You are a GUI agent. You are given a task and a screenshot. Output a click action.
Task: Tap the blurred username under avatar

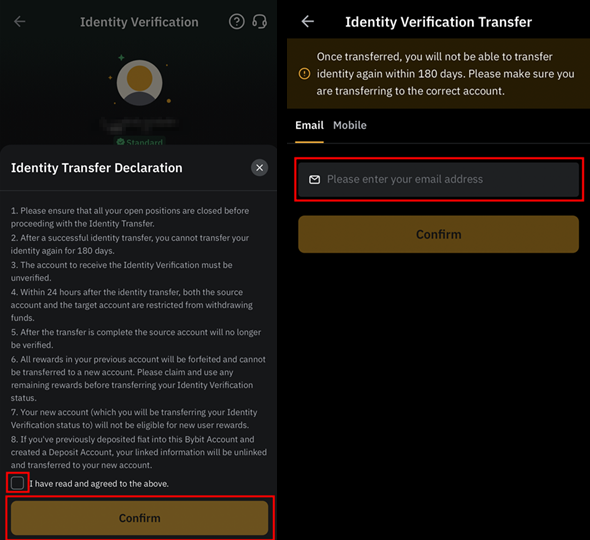pos(140,125)
